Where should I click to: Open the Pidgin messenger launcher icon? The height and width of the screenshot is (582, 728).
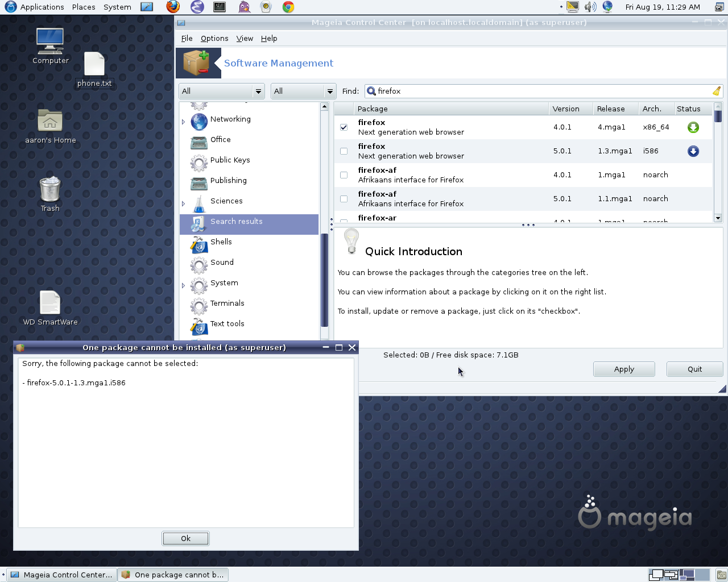[244, 7]
